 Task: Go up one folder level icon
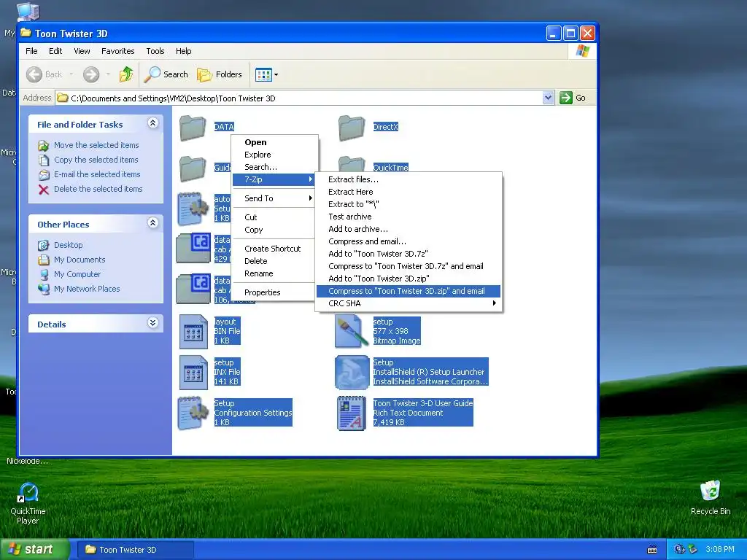(x=126, y=74)
